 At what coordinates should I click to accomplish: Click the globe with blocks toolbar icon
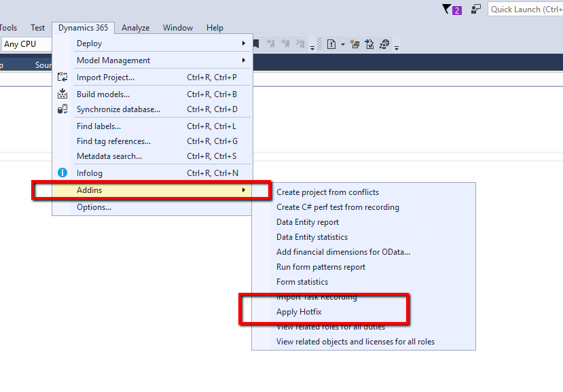[384, 44]
